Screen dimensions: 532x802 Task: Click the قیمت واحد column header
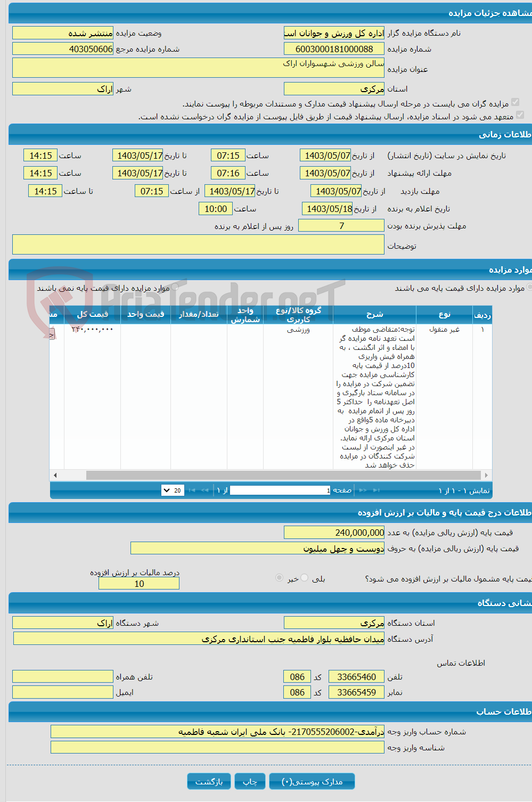(x=145, y=314)
